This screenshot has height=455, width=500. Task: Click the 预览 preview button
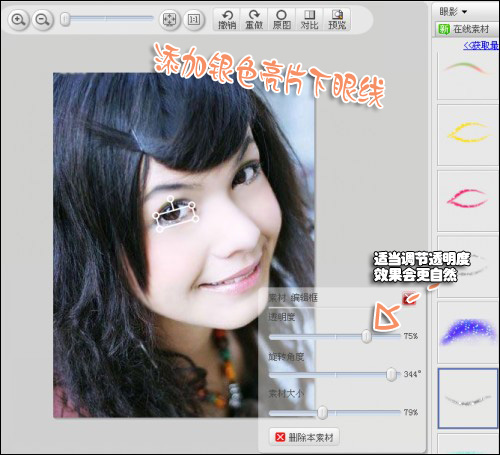click(337, 20)
